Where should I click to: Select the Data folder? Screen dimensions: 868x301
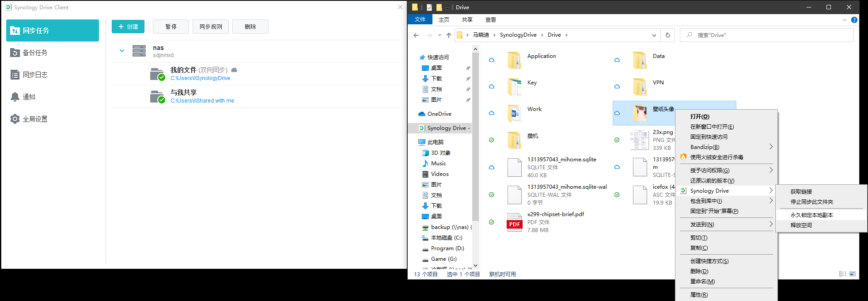[659, 56]
